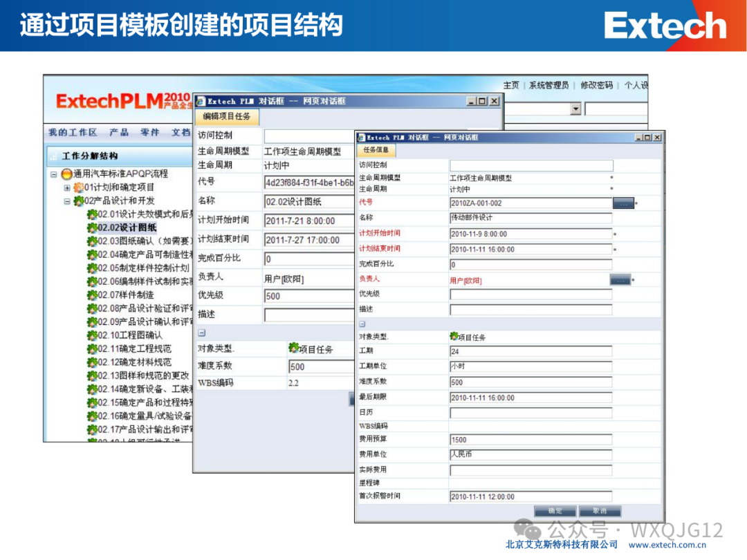Open the 修改密码 link
Screen dimensions: 747x560
click(x=596, y=85)
